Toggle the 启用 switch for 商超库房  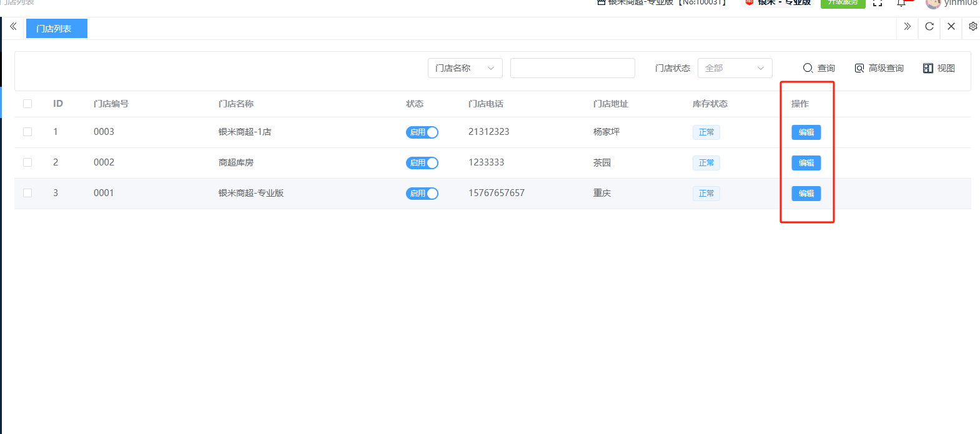422,163
